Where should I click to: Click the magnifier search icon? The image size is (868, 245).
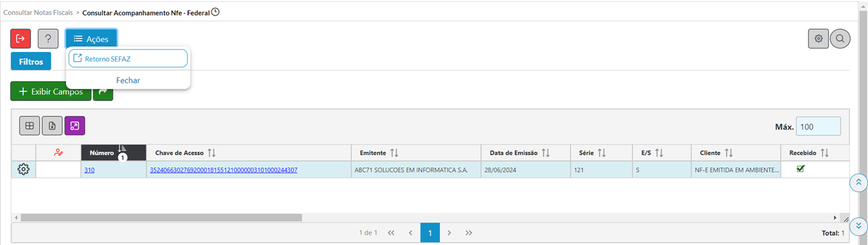point(840,38)
